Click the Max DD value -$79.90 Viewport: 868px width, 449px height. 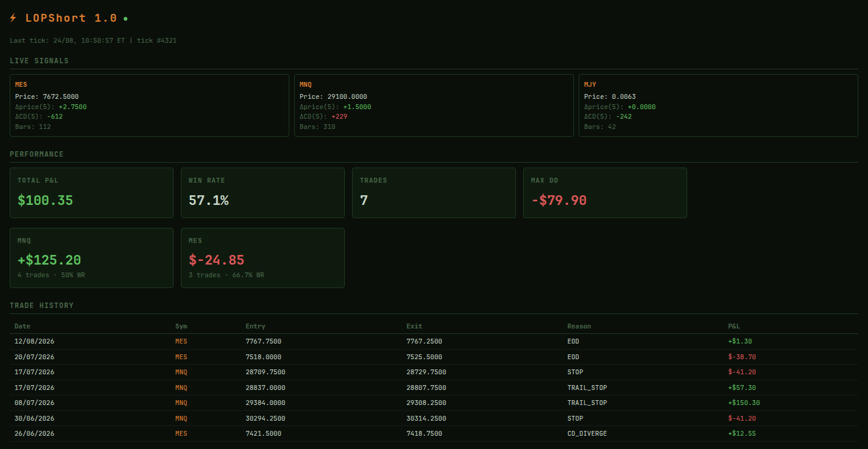point(559,200)
